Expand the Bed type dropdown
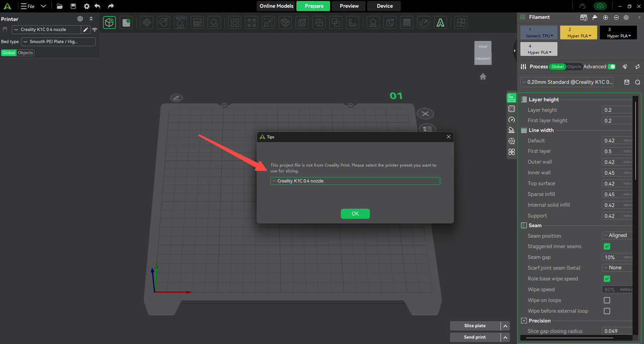Image resolution: width=644 pixels, height=344 pixels. pos(58,42)
